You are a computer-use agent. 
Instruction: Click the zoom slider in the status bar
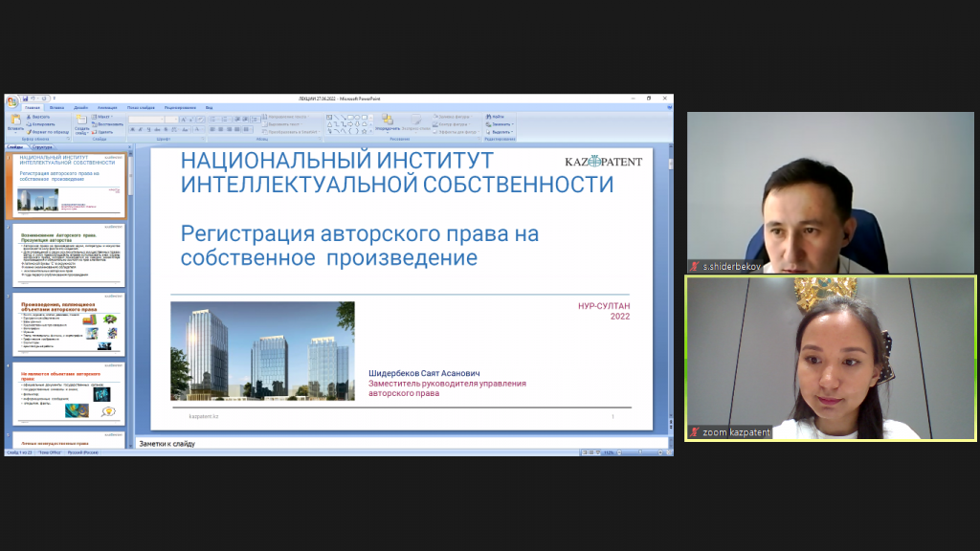pyautogui.click(x=641, y=452)
